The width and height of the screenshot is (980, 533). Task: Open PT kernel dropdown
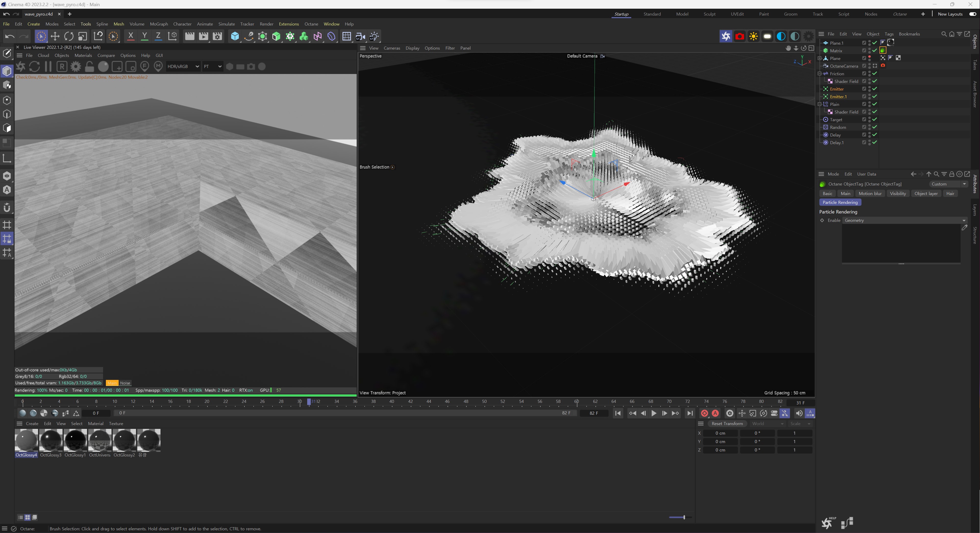pyautogui.click(x=212, y=66)
